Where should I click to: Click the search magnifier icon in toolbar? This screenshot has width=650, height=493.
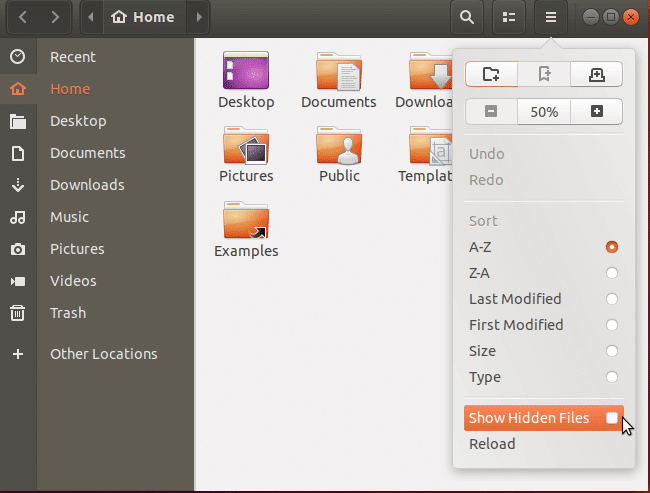coord(466,17)
